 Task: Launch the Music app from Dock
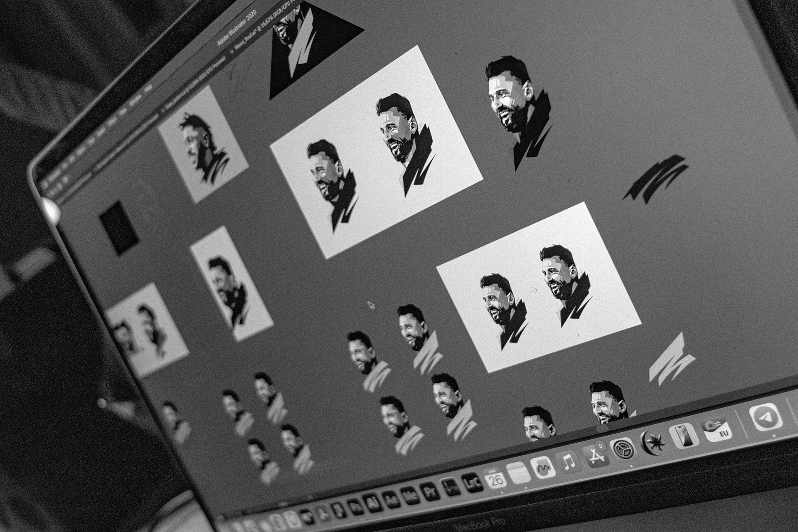click(x=568, y=462)
